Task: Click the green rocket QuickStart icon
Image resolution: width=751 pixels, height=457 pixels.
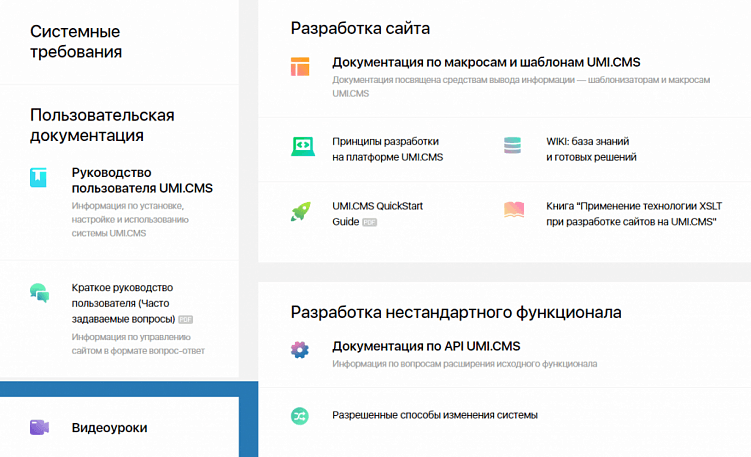Action: click(301, 211)
